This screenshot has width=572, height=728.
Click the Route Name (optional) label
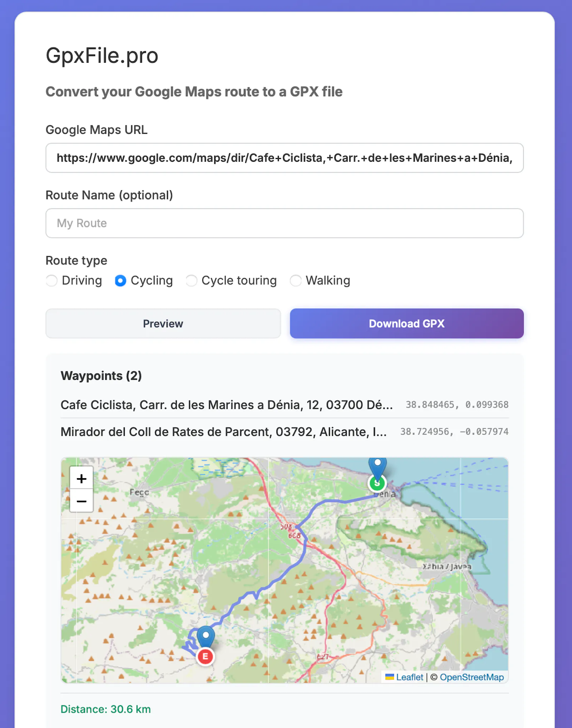[109, 195]
